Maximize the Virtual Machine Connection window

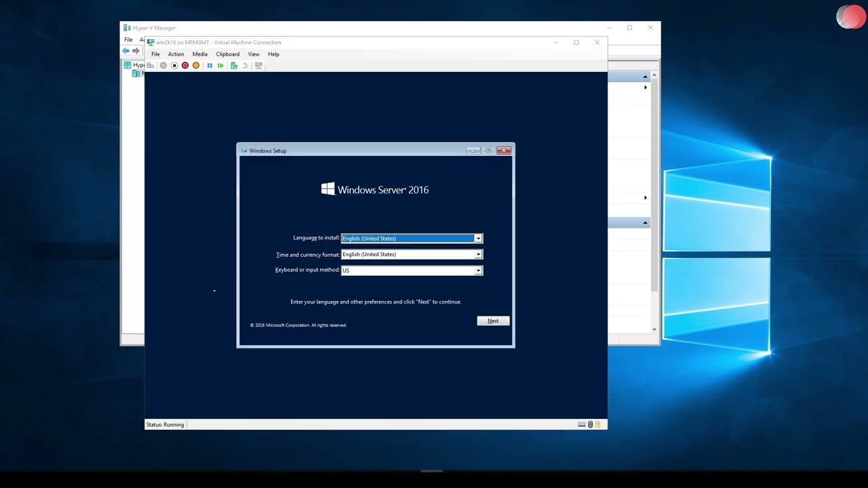coord(576,42)
